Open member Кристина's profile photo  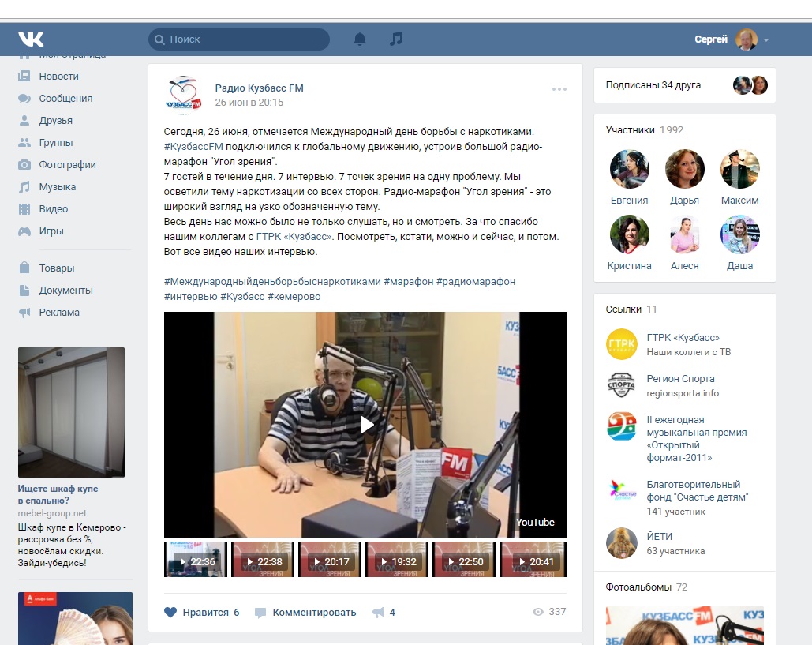pyautogui.click(x=629, y=234)
